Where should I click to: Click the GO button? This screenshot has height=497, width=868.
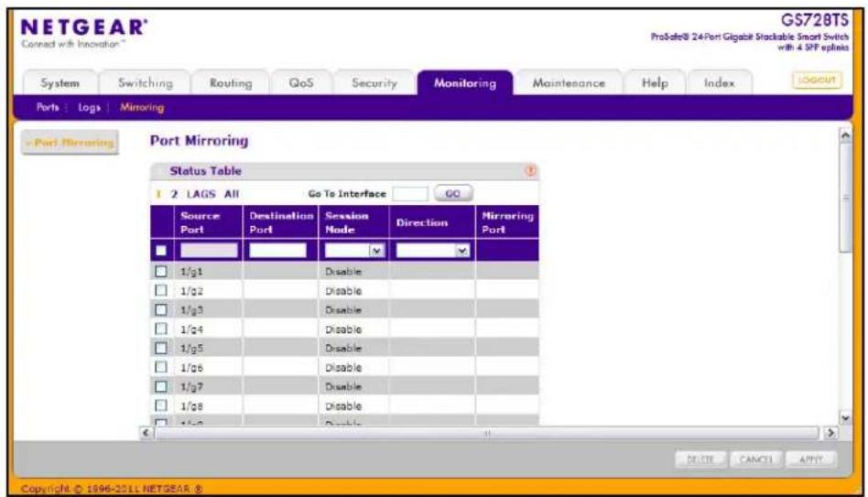(x=453, y=193)
